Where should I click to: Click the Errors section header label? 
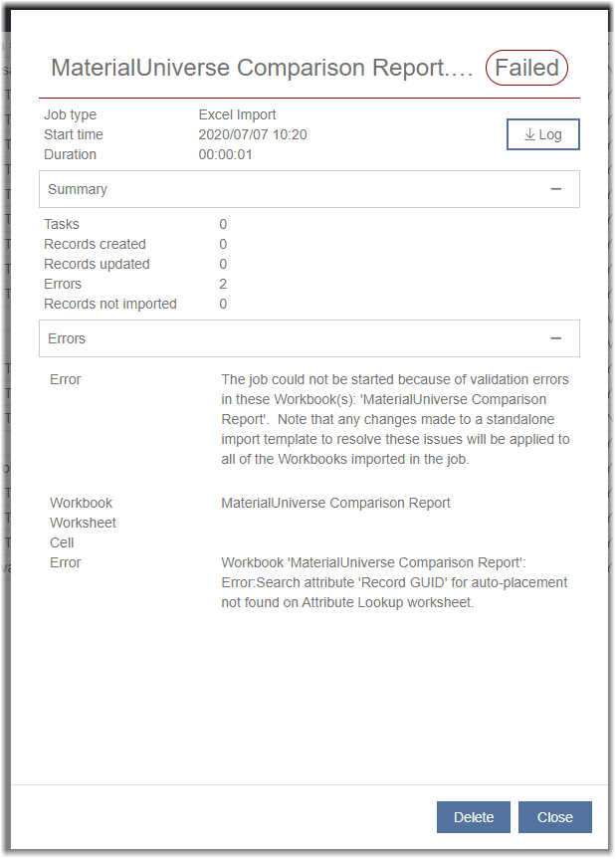[x=67, y=338]
